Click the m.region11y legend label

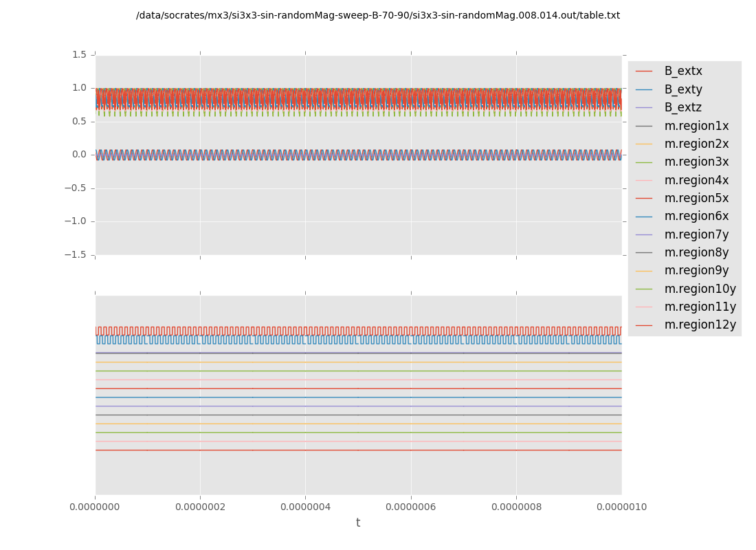point(700,307)
